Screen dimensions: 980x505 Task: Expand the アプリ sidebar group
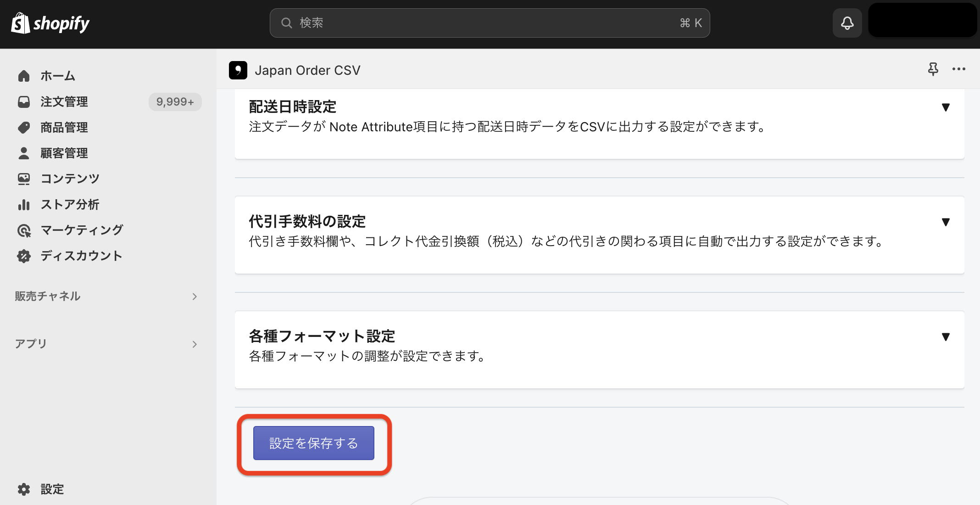coord(107,344)
